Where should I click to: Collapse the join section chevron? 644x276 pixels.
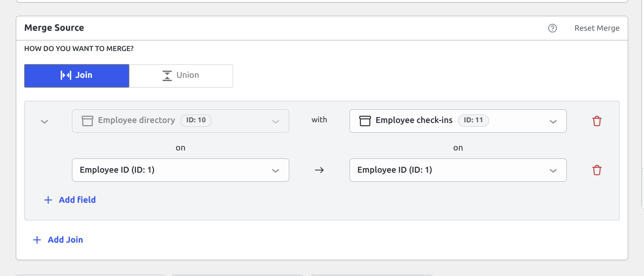pos(44,121)
